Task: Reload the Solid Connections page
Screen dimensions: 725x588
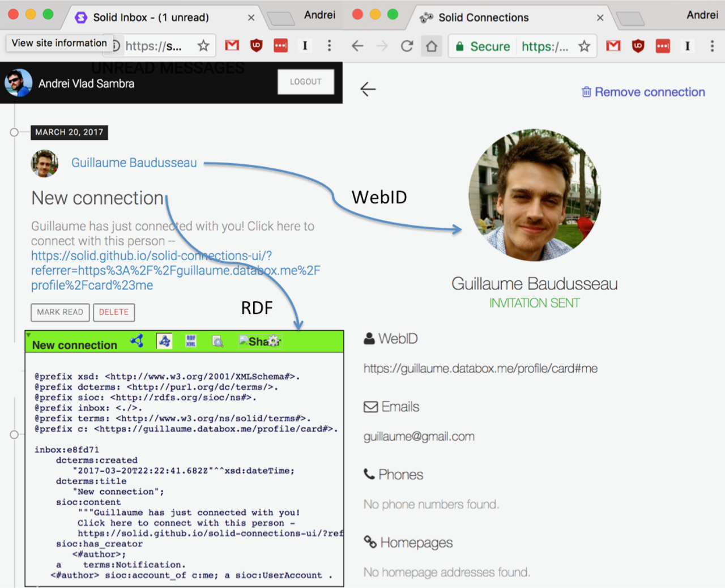Action: pos(407,46)
